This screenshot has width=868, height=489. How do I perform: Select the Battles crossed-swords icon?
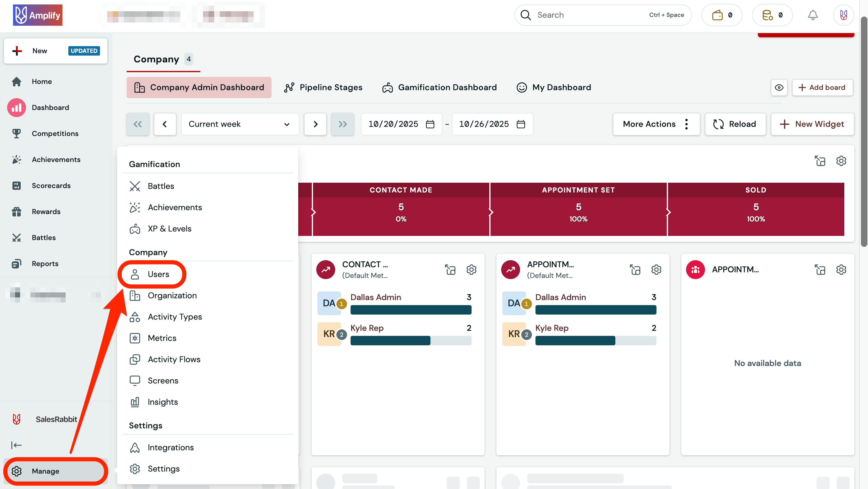(x=16, y=237)
